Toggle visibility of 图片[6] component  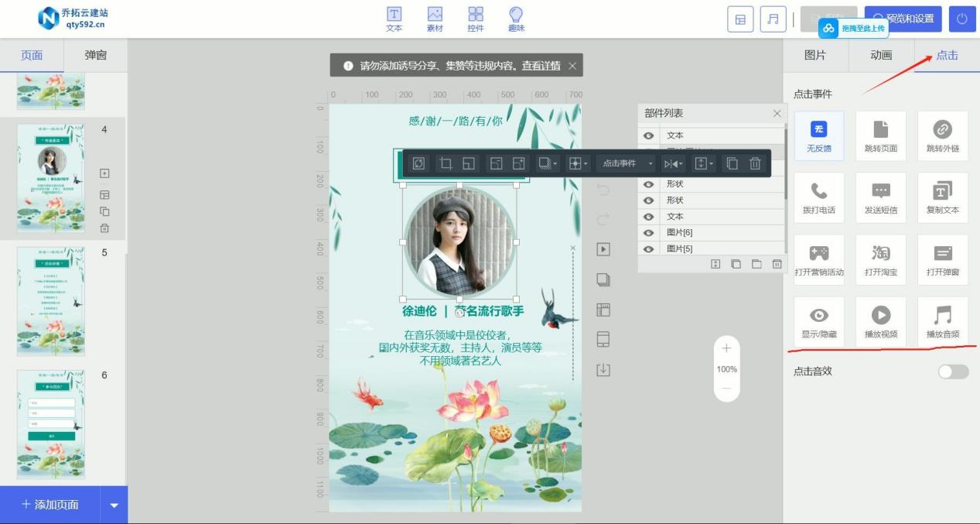tap(649, 233)
